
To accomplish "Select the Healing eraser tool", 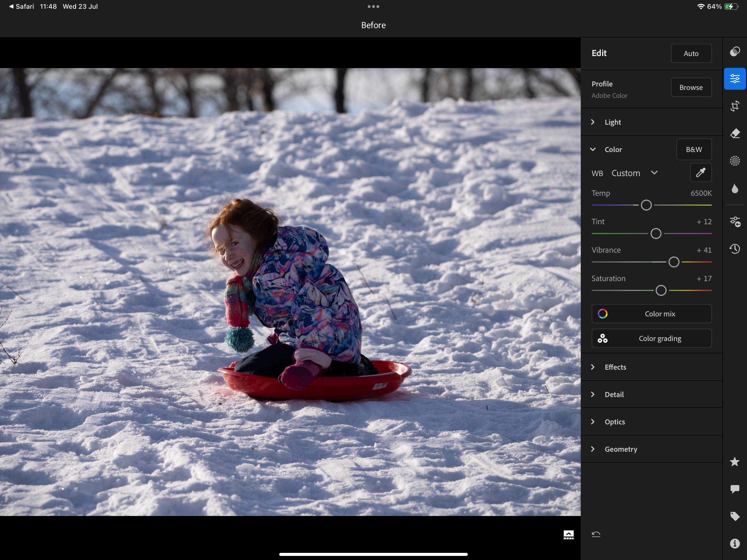I will click(x=734, y=133).
